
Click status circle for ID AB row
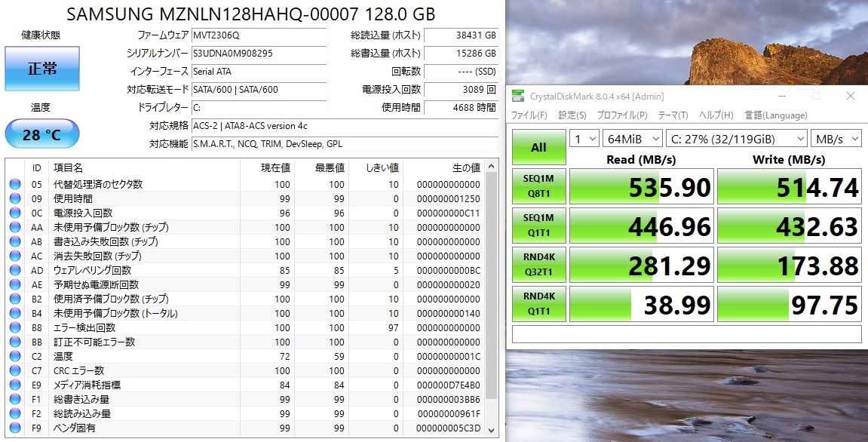15,241
